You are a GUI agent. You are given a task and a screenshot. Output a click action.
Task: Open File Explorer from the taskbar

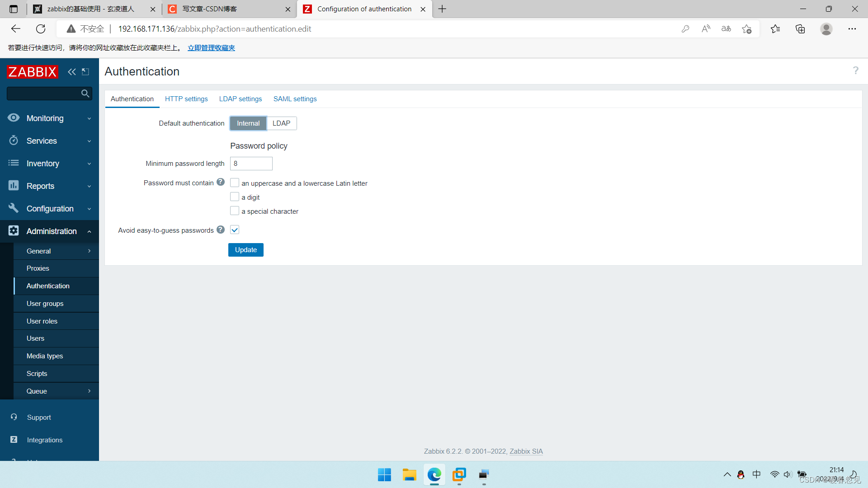pyautogui.click(x=409, y=475)
